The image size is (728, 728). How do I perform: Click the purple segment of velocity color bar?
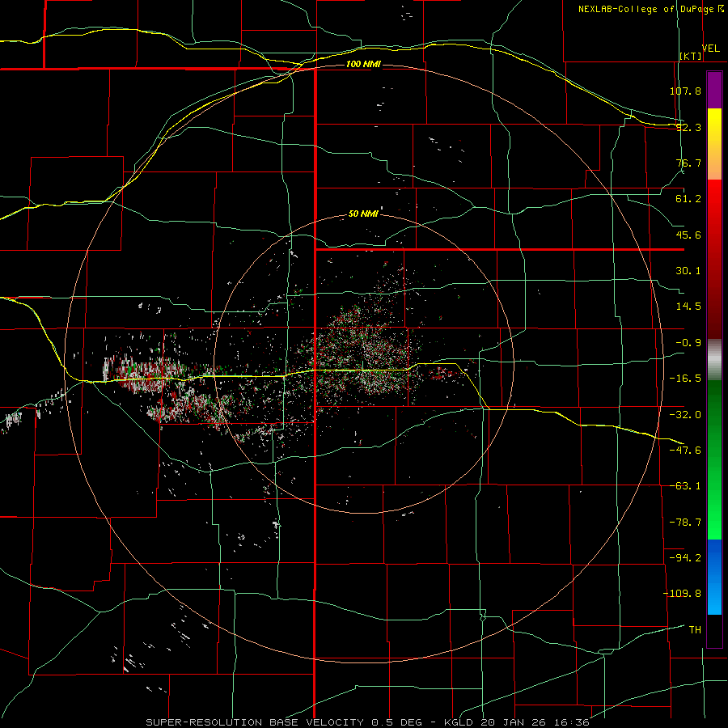(x=714, y=91)
